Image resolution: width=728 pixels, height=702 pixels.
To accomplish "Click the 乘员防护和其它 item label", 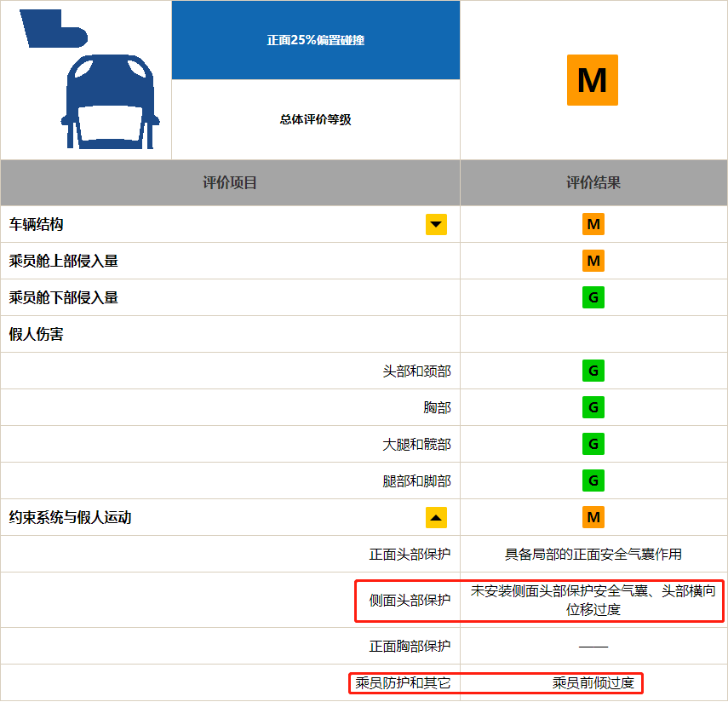I will tap(403, 683).
